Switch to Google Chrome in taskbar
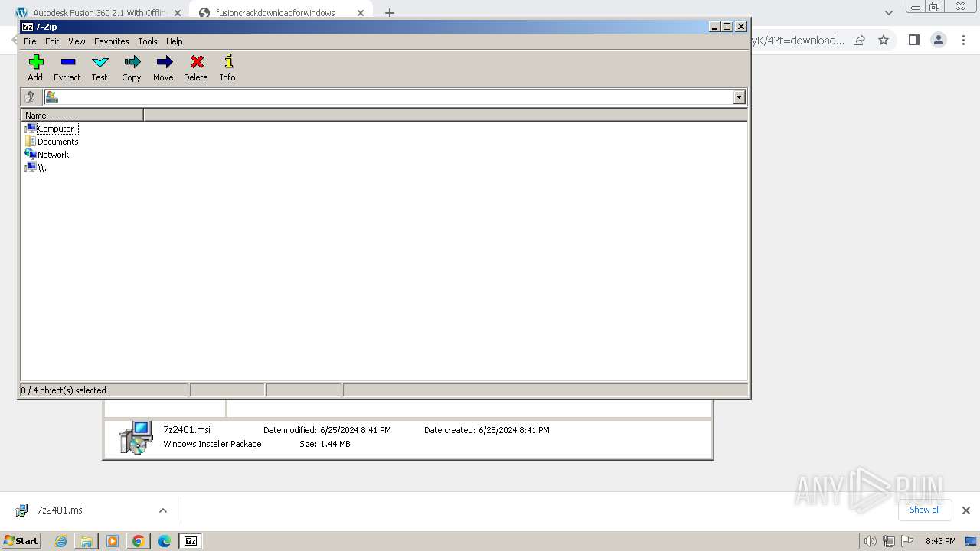The height and width of the screenshot is (551, 980). click(138, 541)
